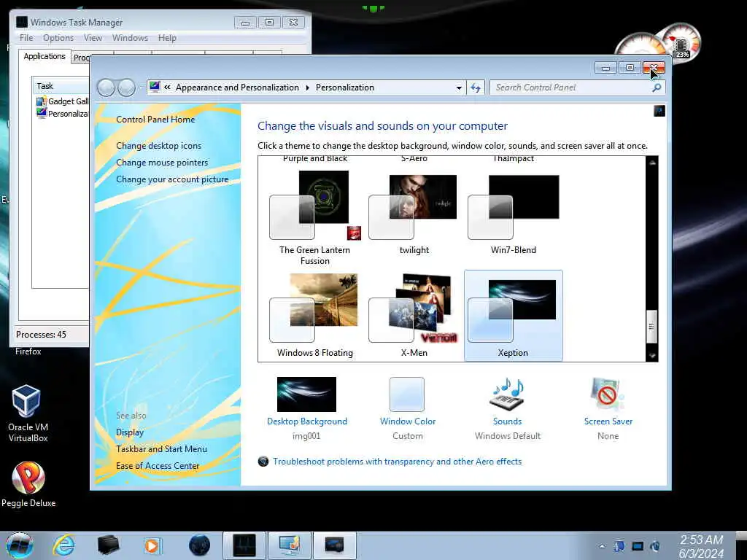Viewport: 747px width, 560px height.
Task: Select the Windows 8 Floating theme
Action: pos(315,315)
